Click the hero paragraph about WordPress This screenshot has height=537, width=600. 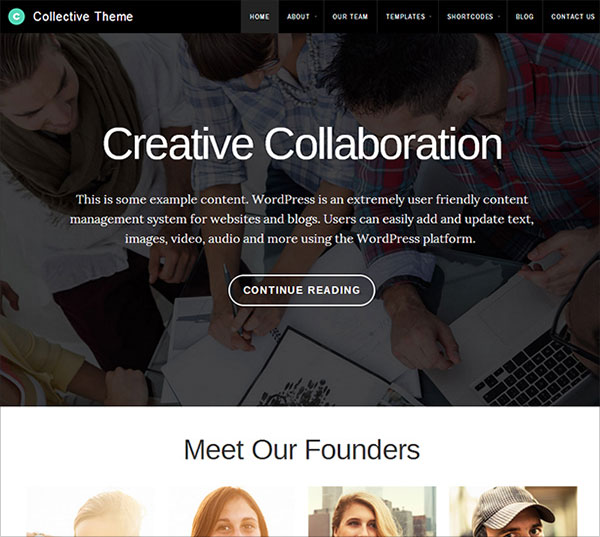point(302,219)
